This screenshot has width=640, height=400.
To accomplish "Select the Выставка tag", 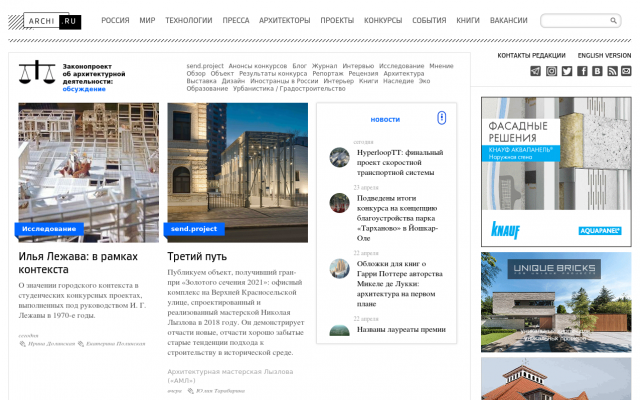I will [x=201, y=81].
